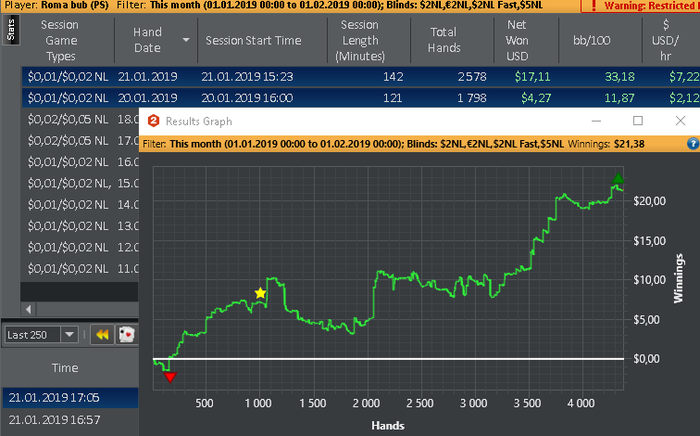Screen dimensions: 700x436
Task: Click the yellow star marker on graph
Action: click(x=260, y=293)
